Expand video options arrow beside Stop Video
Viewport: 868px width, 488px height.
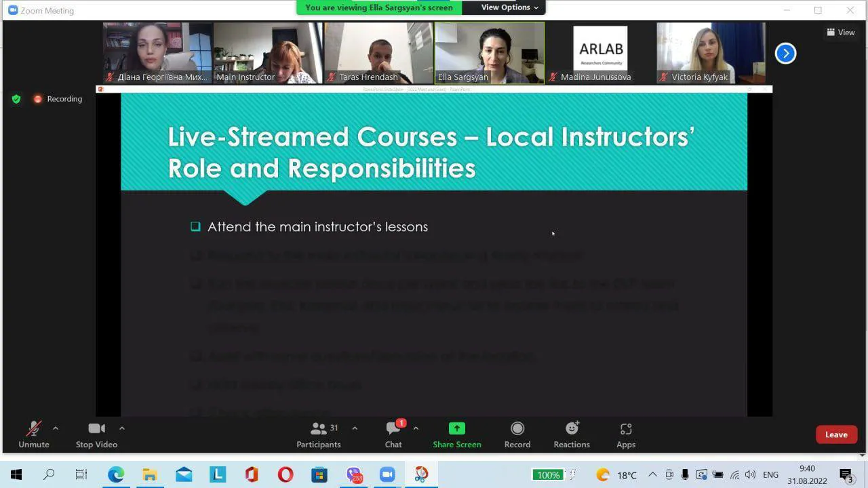coord(122,428)
